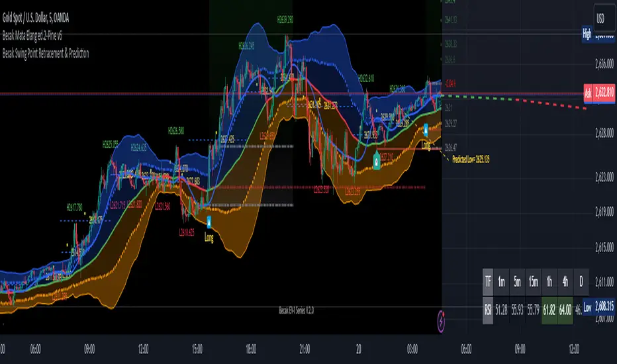
Task: Click the 2,628.000 price axis label
Action: coord(604,132)
